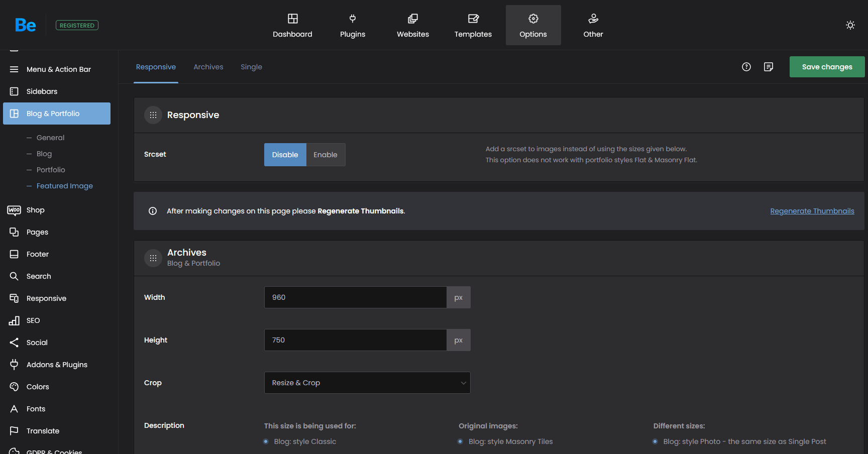Toggle light mode sun icon
Image resolution: width=868 pixels, height=454 pixels.
click(850, 25)
